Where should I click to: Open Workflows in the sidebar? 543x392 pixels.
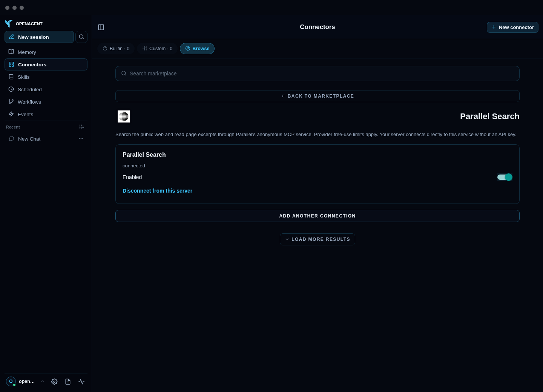[x=46, y=102]
